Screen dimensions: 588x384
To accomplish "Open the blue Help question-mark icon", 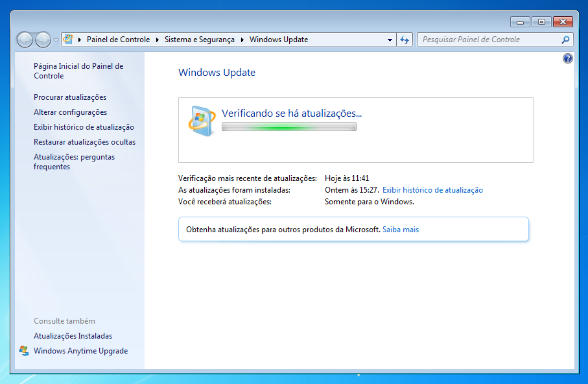I will [567, 58].
